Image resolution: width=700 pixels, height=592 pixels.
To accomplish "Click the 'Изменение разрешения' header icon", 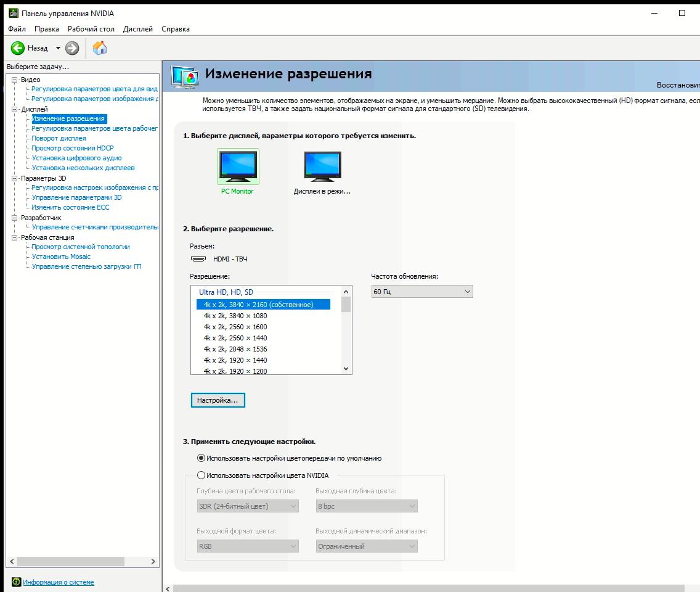I will (x=185, y=76).
